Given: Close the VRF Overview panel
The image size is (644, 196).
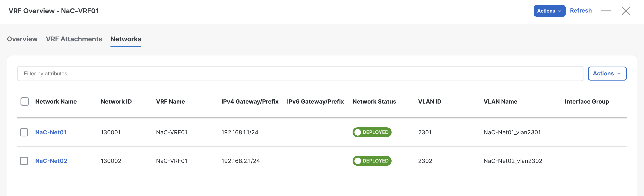Looking at the screenshot, I should (626, 11).
